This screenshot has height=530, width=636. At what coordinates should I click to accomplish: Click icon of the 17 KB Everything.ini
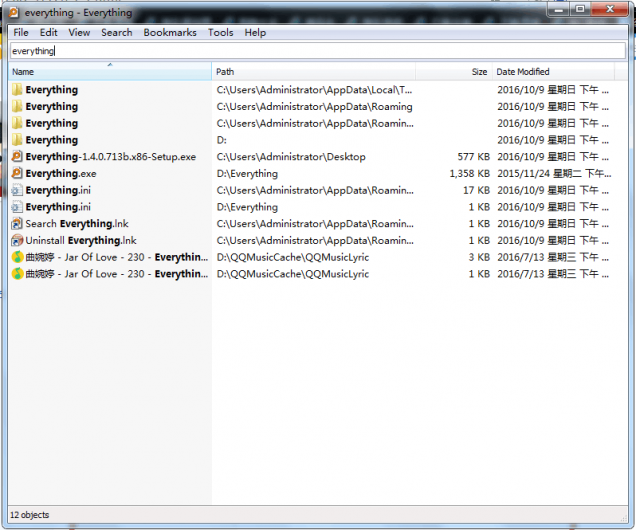click(x=17, y=190)
